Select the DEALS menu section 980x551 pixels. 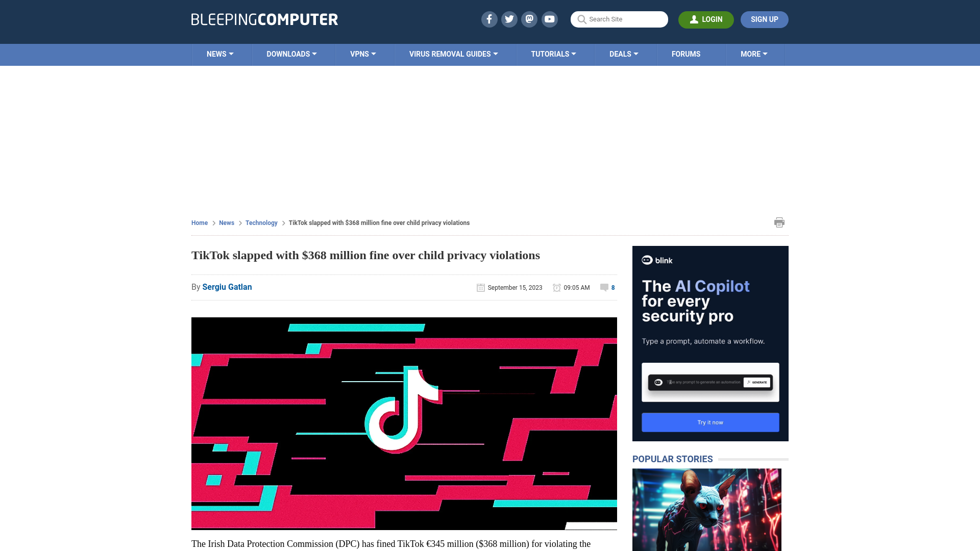(x=624, y=54)
